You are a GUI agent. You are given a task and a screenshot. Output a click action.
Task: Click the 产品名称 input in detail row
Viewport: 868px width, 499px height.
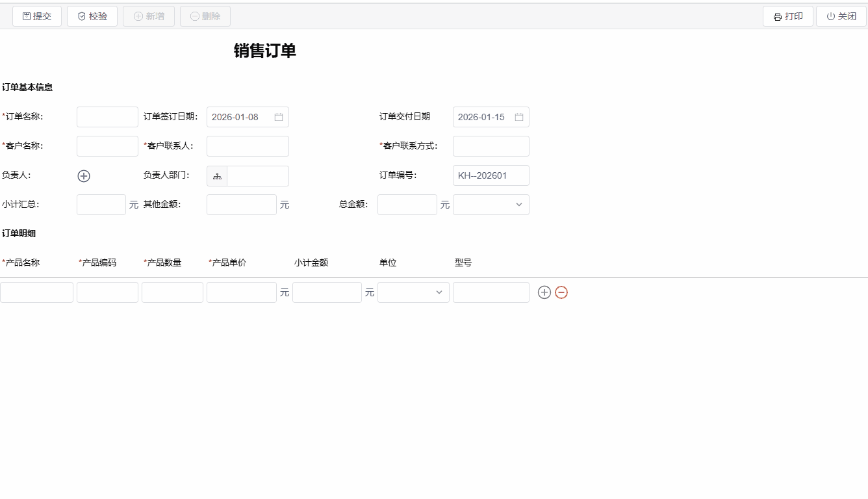37,292
